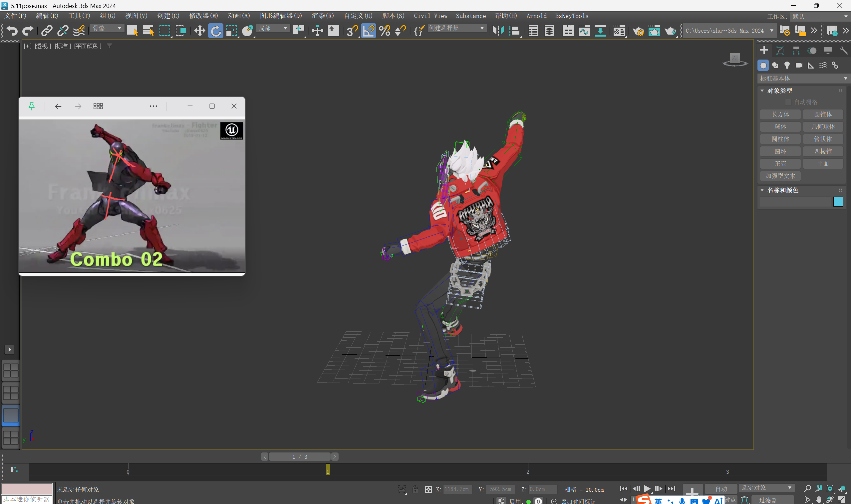
Task: Play the animation
Action: [647, 489]
